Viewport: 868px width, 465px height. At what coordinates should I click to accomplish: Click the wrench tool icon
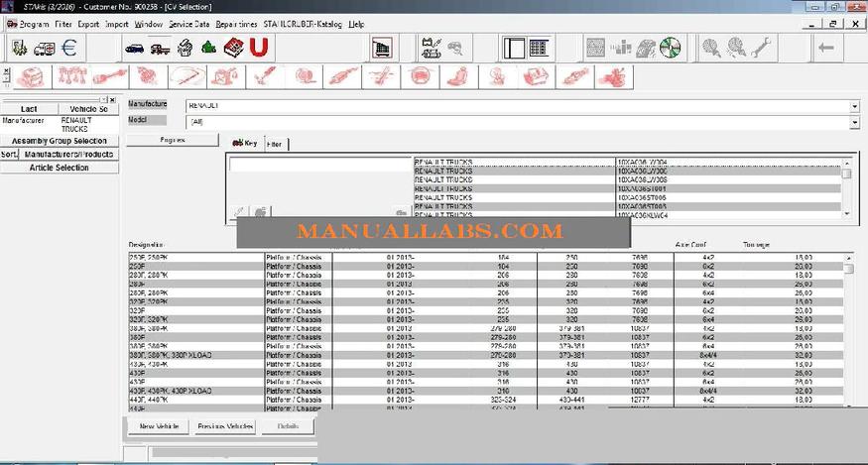point(760,48)
